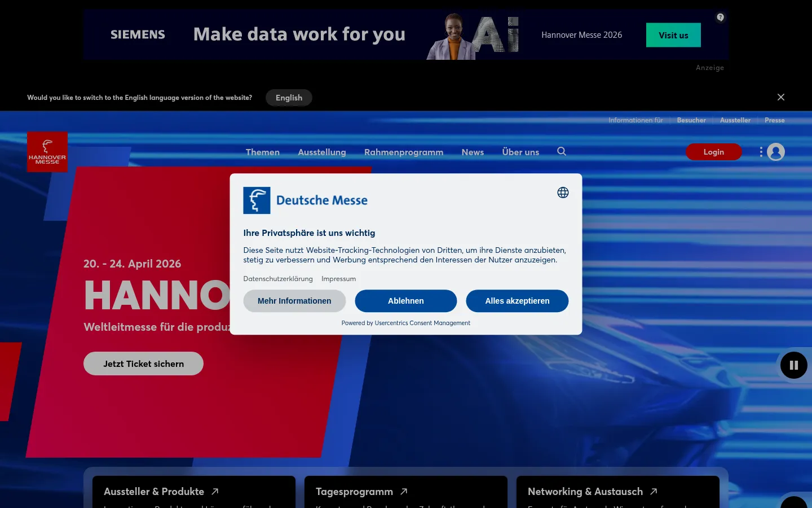Viewport: 812px width, 508px height.
Task: Open arrow icon next to Tagesprogramm
Action: (x=404, y=492)
